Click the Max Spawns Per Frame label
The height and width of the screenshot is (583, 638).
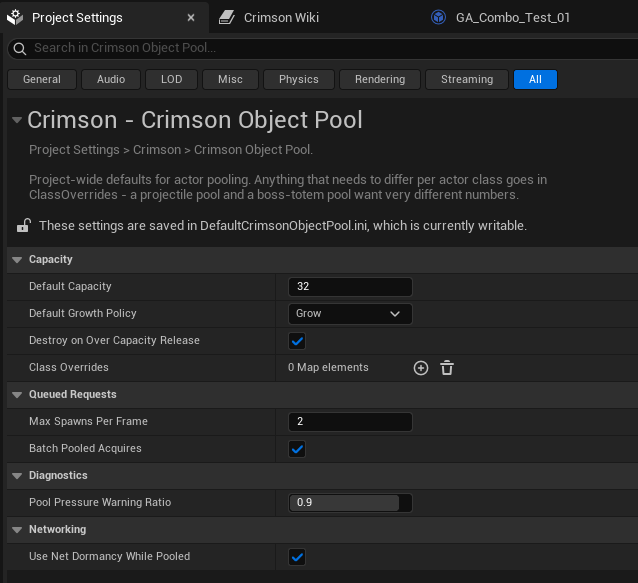(x=88, y=421)
